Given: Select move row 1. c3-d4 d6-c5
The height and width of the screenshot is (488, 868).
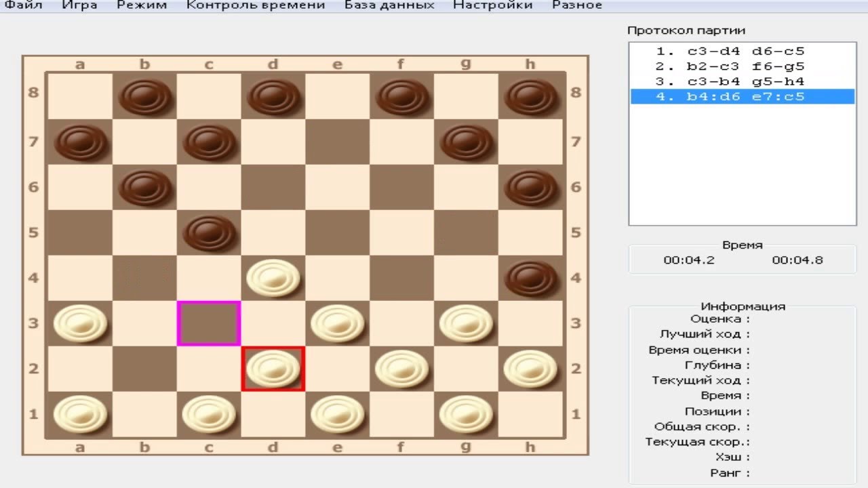Looking at the screenshot, I should coord(743,52).
